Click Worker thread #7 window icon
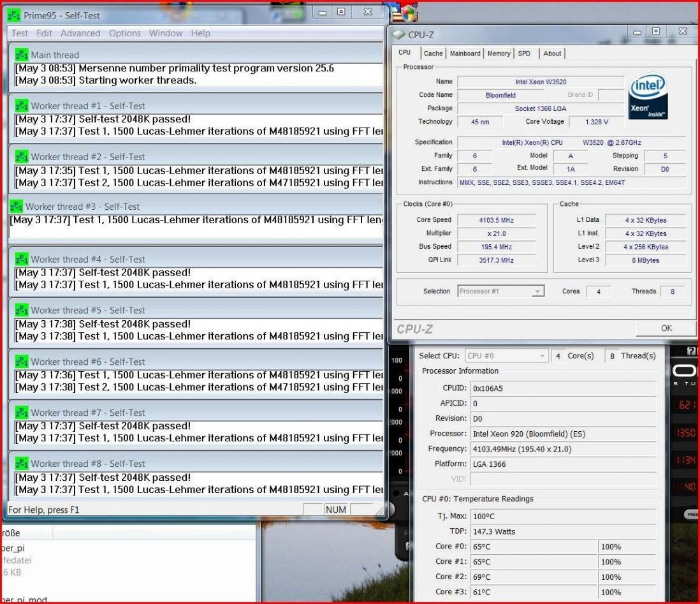The image size is (700, 604). 22,412
